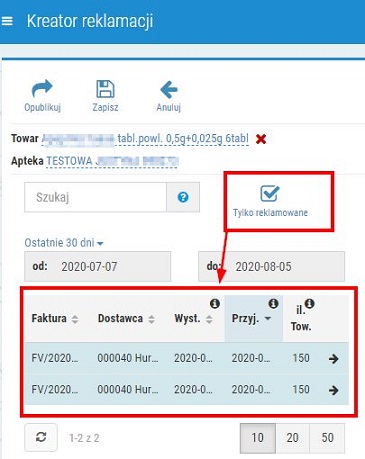
Task: Focus the Szukaj search field
Action: (95, 197)
